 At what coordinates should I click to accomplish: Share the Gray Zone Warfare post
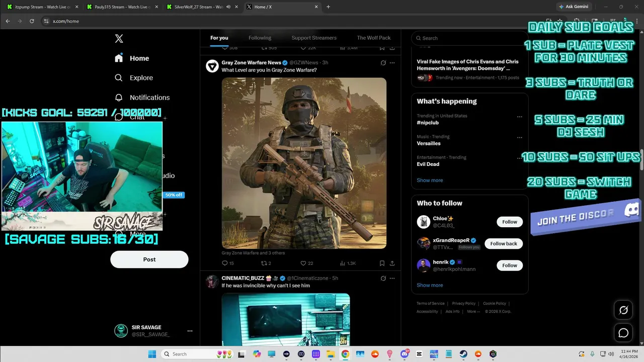(x=392, y=263)
